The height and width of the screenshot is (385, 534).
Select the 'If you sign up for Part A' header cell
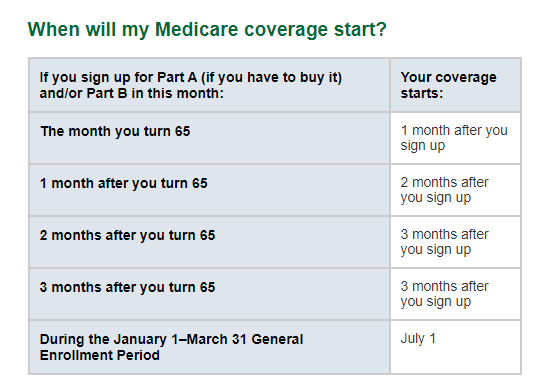click(x=210, y=85)
